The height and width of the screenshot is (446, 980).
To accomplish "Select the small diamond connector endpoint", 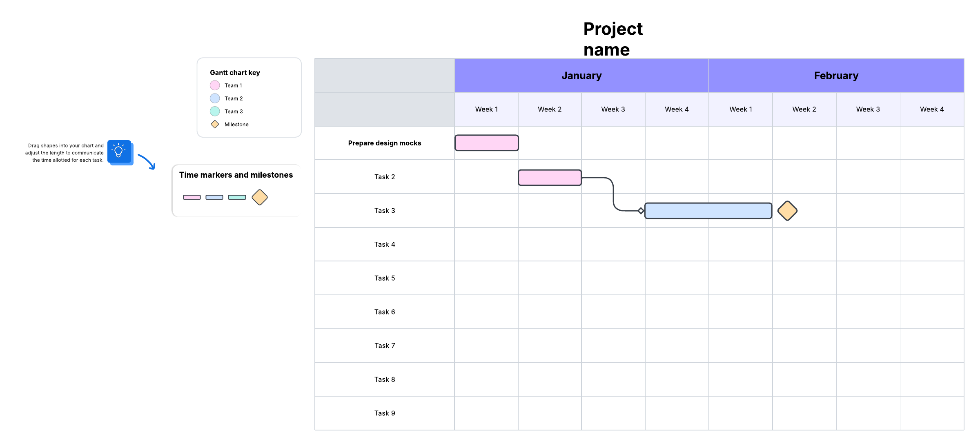I will click(641, 211).
